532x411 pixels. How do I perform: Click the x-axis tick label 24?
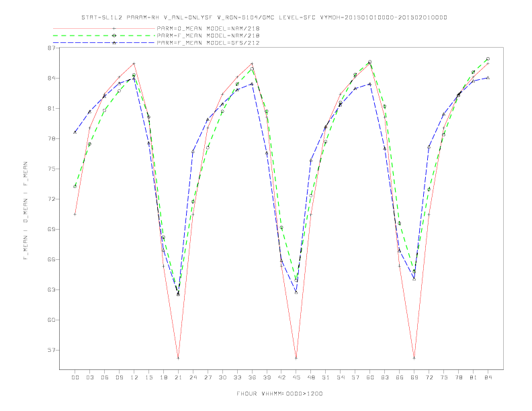pyautogui.click(x=193, y=377)
